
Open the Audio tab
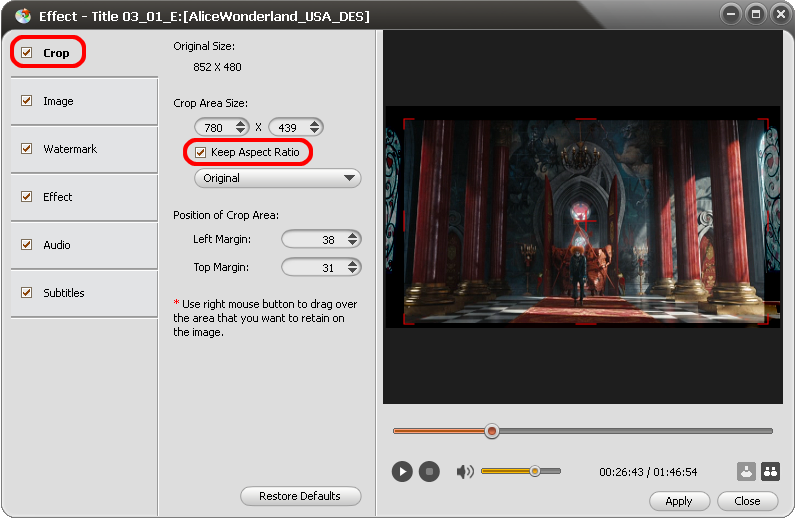point(84,245)
